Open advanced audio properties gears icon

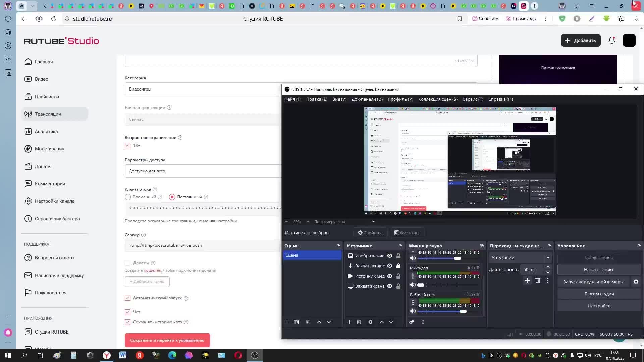click(412, 322)
